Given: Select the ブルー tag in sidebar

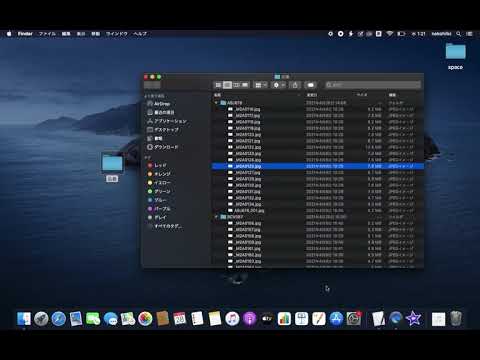Looking at the screenshot, I should click(157, 200).
